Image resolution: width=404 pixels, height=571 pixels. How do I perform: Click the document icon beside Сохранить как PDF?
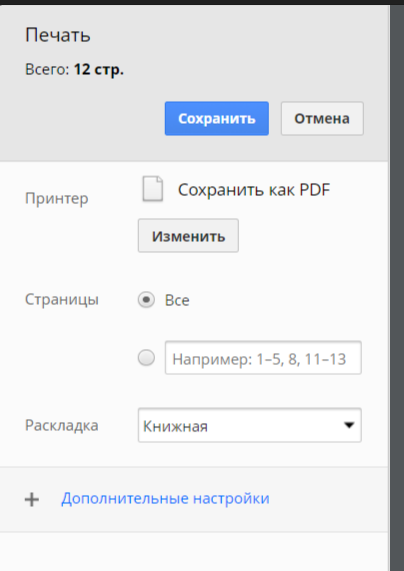152,189
